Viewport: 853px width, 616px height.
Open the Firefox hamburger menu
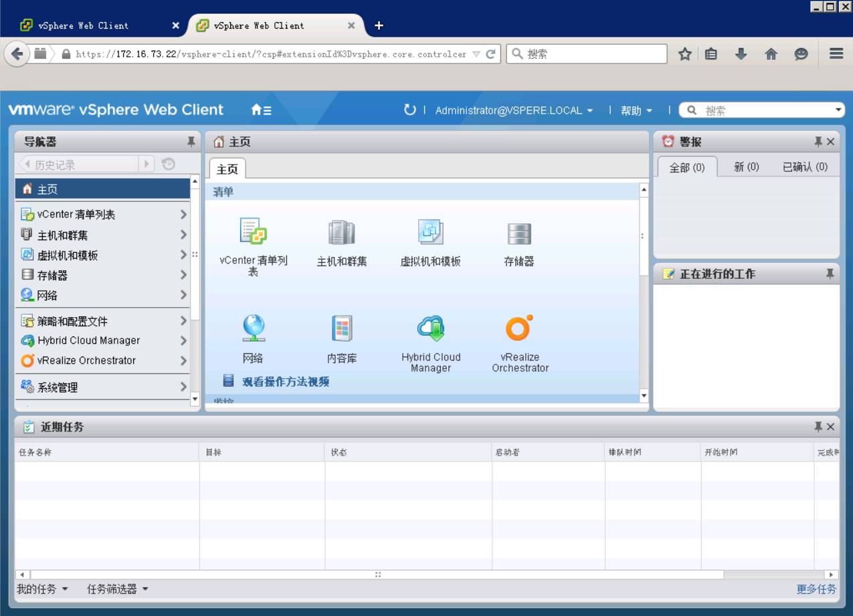[x=836, y=54]
